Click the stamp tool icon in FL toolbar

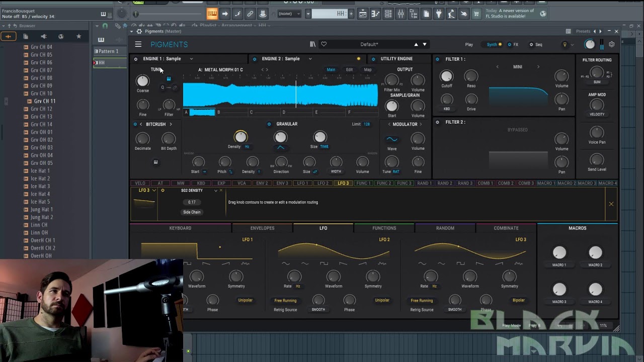[263, 14]
